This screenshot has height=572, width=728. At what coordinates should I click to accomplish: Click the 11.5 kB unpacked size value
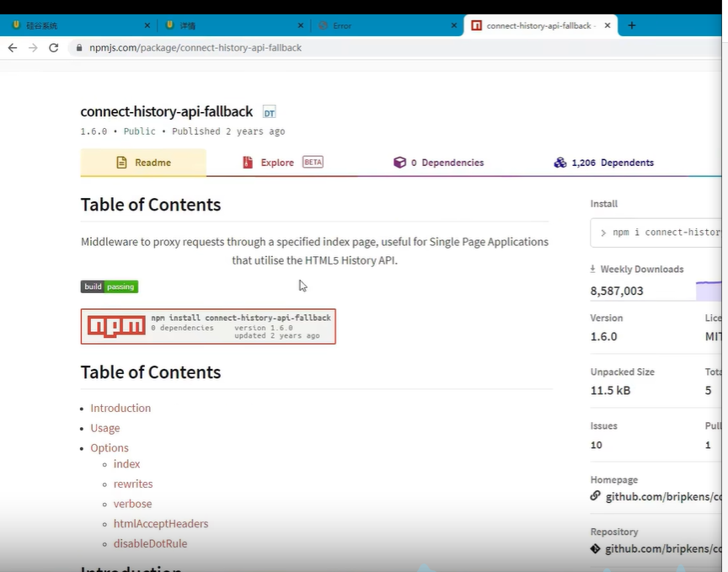(x=611, y=391)
